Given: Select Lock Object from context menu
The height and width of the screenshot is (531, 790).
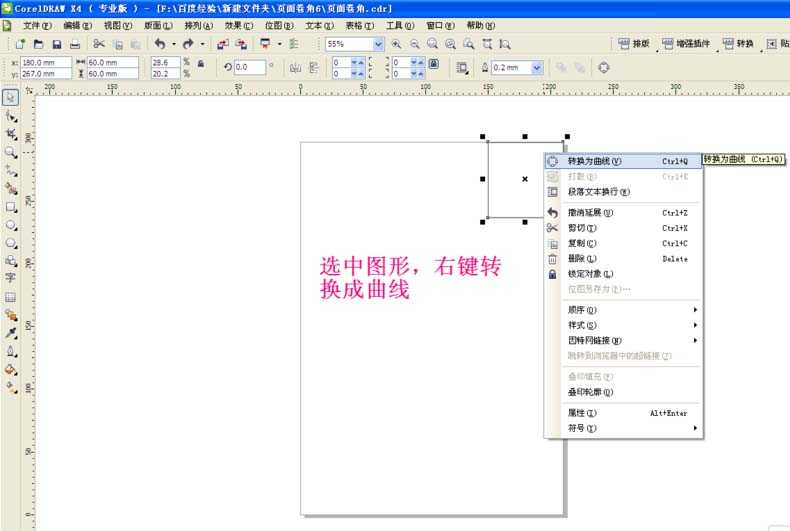Looking at the screenshot, I should click(x=590, y=274).
